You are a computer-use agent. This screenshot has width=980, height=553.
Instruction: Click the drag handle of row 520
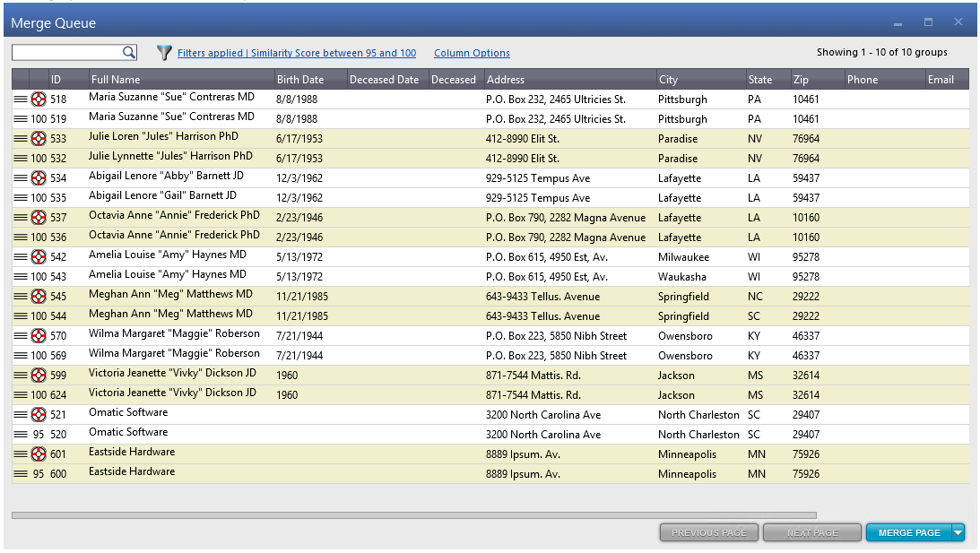pos(21,435)
